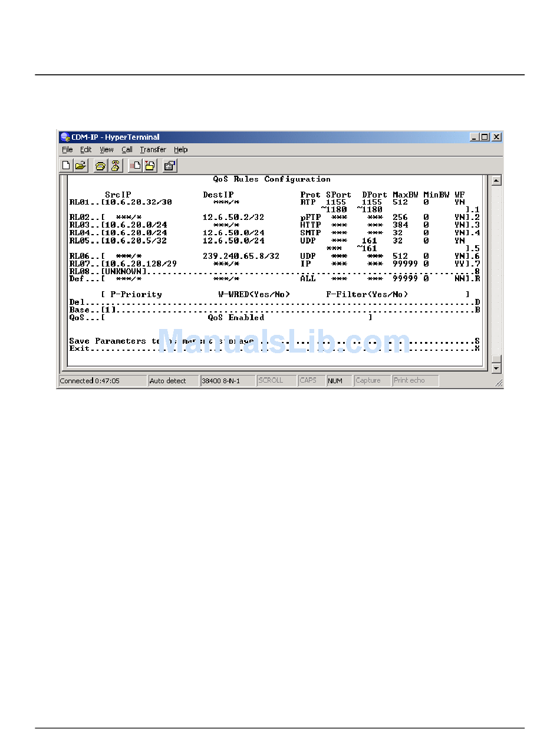Image resolution: width=560 pixels, height=747 pixels.
Task: Click the SCROLL status indicator
Action: tap(276, 381)
